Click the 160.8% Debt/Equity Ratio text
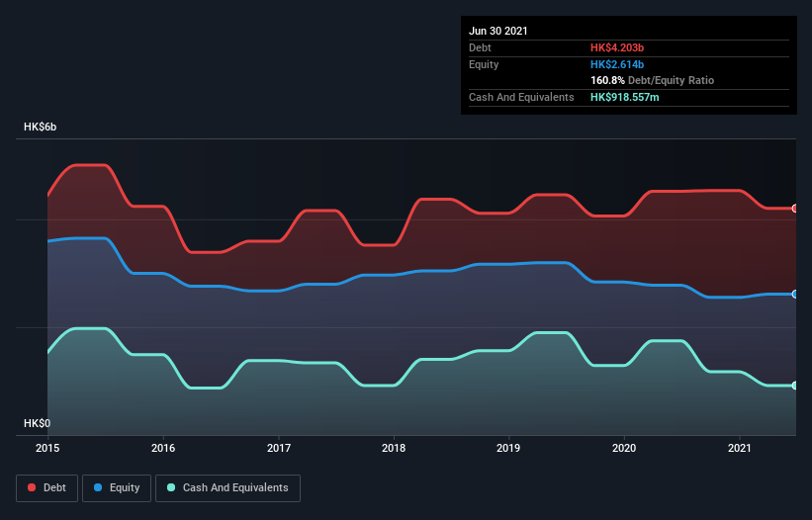 [653, 81]
